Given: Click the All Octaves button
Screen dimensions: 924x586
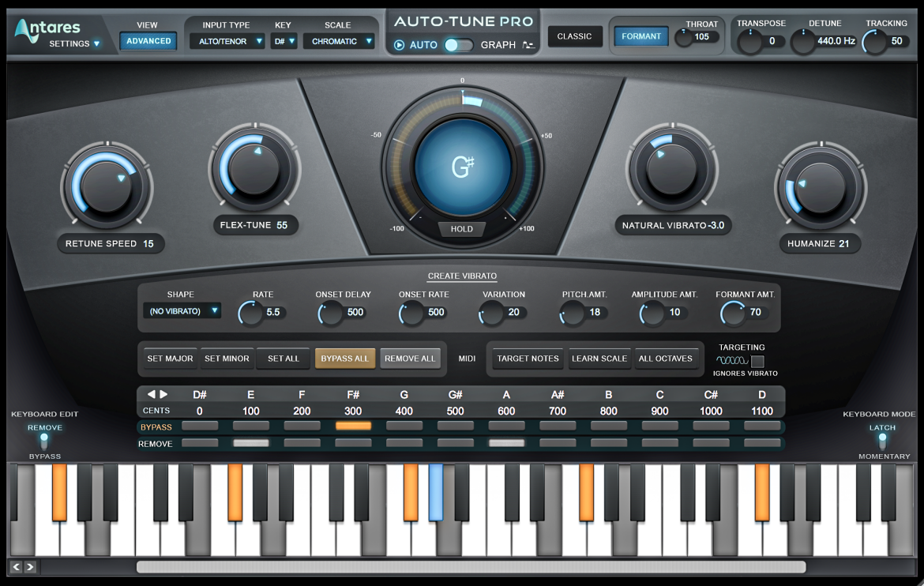Looking at the screenshot, I should 666,359.
